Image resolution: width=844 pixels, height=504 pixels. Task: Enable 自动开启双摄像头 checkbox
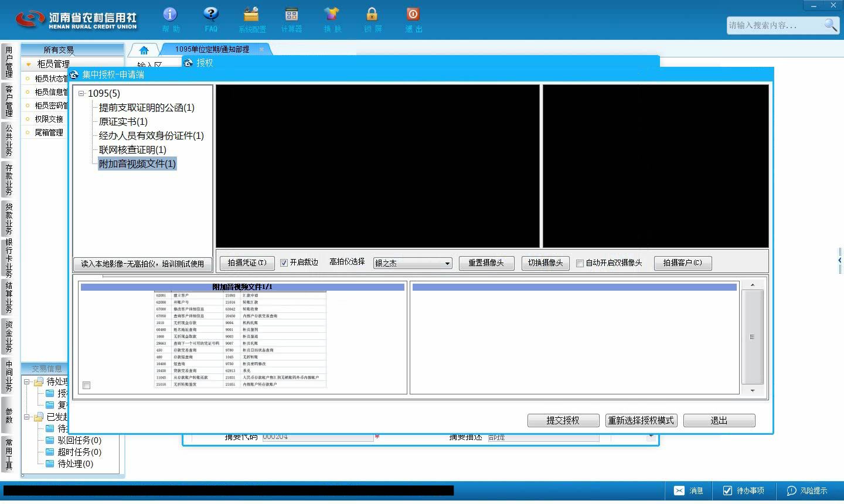click(x=580, y=263)
